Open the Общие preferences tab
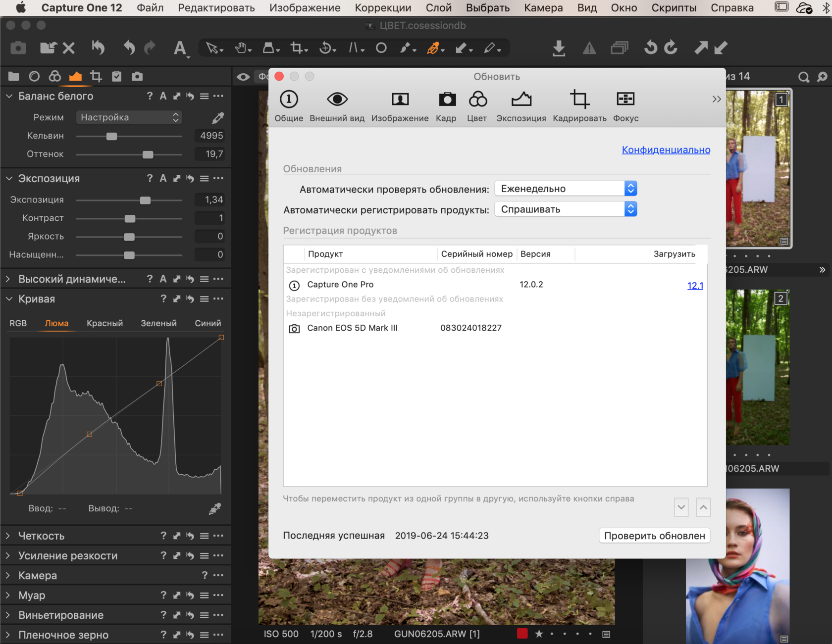 click(x=289, y=106)
